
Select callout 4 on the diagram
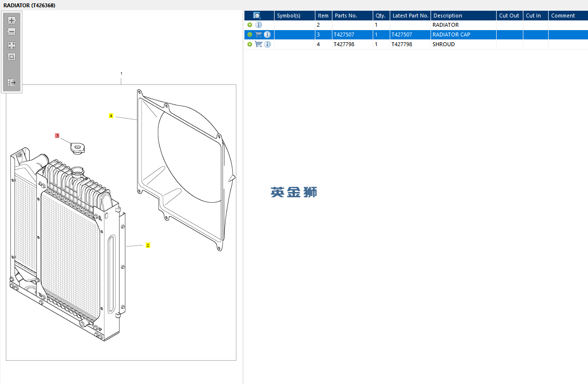pos(111,116)
